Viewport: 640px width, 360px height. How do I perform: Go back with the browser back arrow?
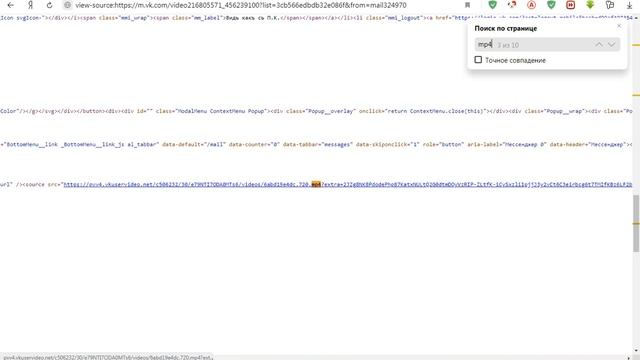(x=11, y=5)
